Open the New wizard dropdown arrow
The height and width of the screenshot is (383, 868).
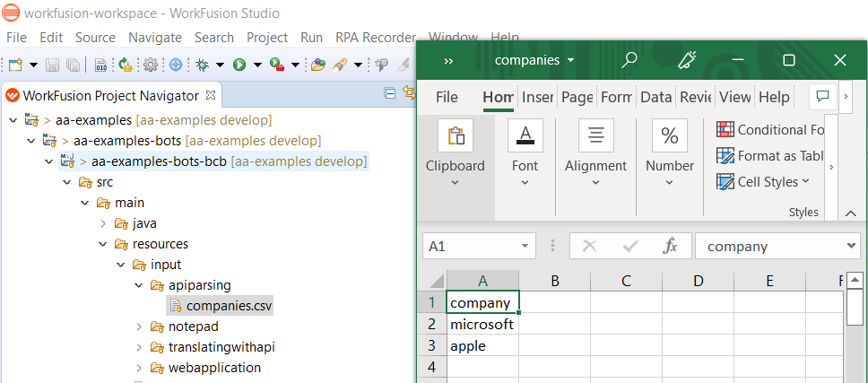click(33, 65)
